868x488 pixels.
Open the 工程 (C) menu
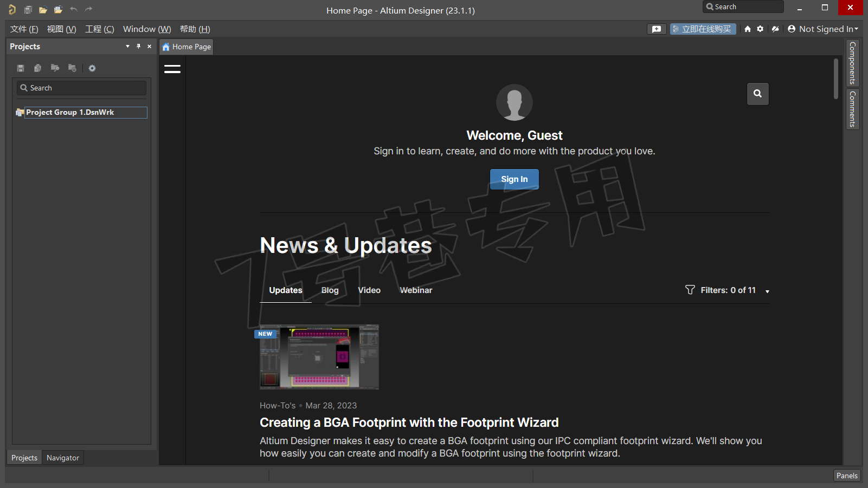pyautogui.click(x=99, y=29)
